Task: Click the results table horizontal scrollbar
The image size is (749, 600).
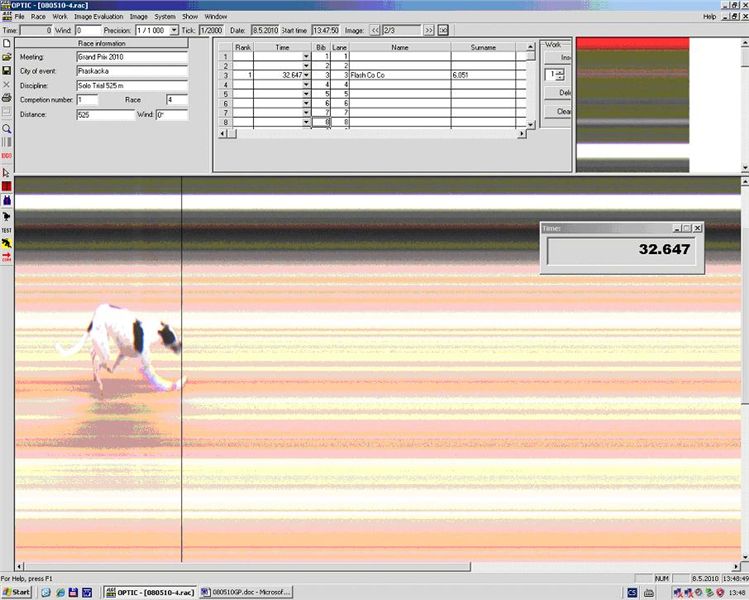Action: [373, 134]
